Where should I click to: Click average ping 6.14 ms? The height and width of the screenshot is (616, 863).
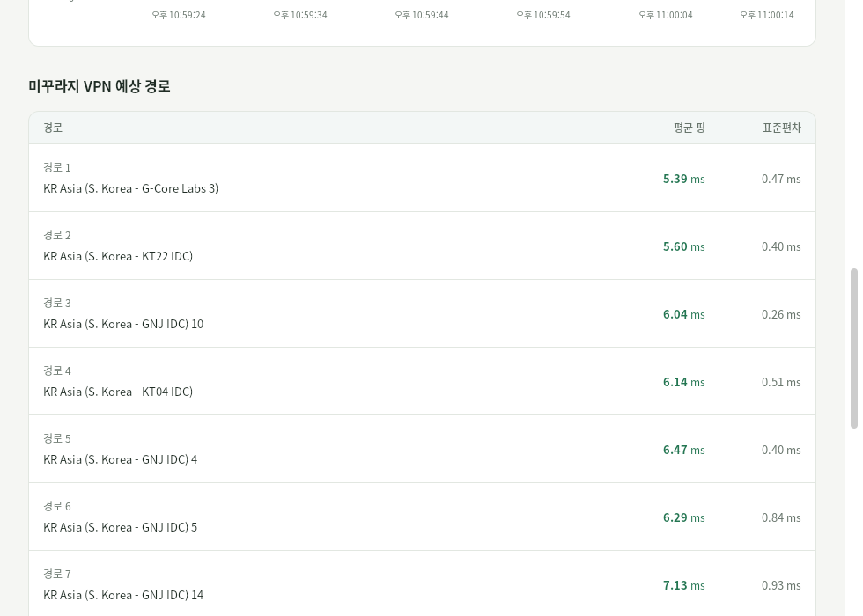point(683,382)
